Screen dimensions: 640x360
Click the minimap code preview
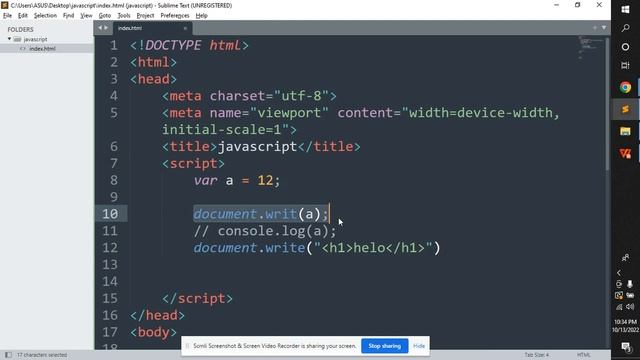pyautogui.click(x=590, y=47)
